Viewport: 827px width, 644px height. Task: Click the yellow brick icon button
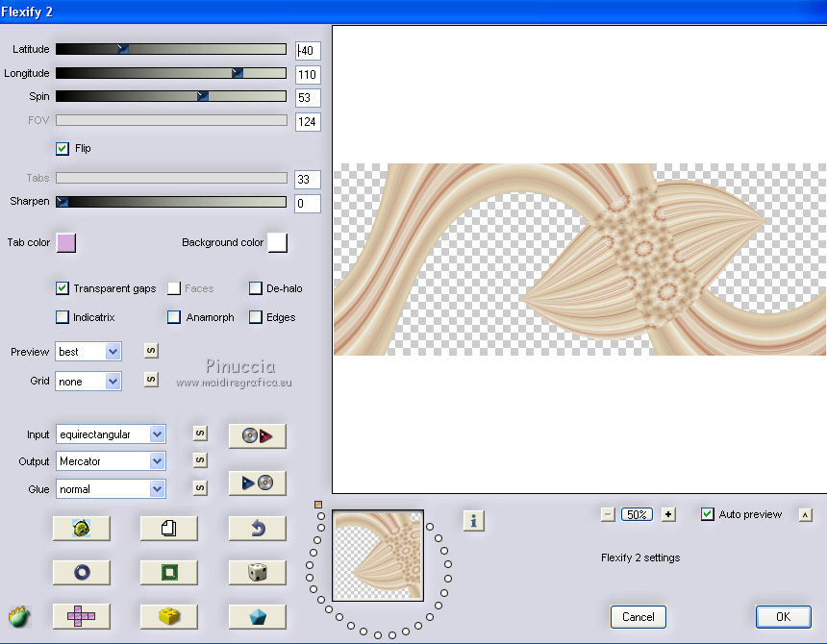click(x=169, y=616)
